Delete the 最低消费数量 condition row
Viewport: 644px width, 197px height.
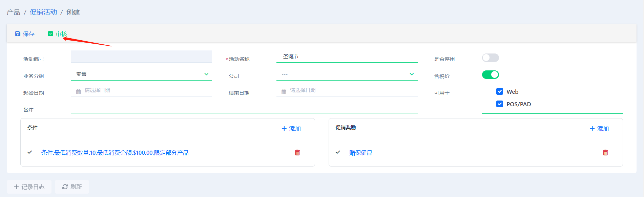point(297,153)
